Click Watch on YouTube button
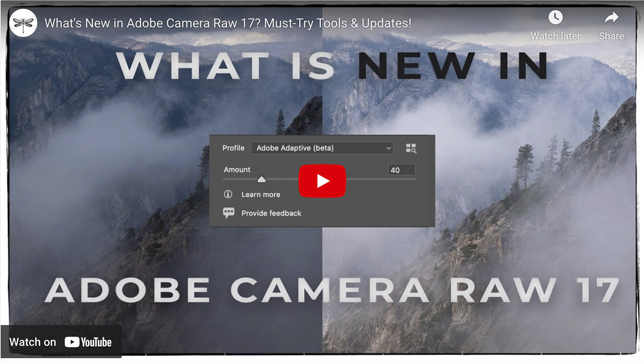This screenshot has height=362, width=644. (x=60, y=342)
